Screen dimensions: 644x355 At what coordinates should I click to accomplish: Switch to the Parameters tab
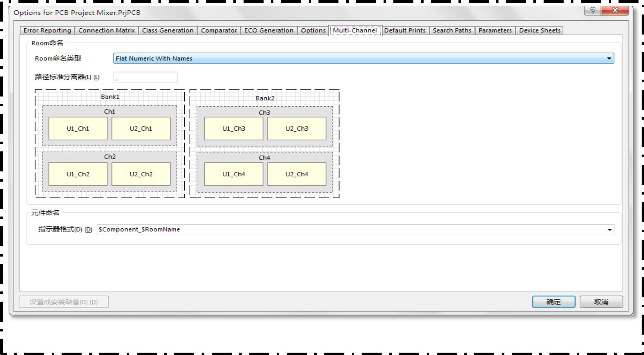point(495,31)
